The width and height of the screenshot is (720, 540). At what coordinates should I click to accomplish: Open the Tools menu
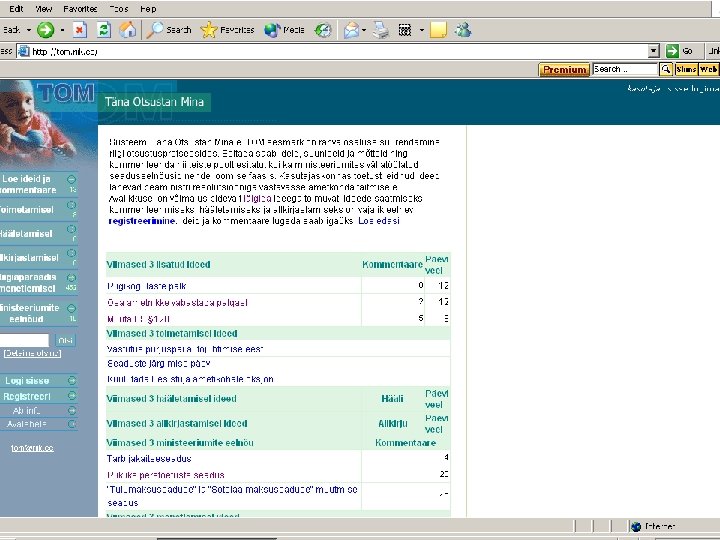118,9
